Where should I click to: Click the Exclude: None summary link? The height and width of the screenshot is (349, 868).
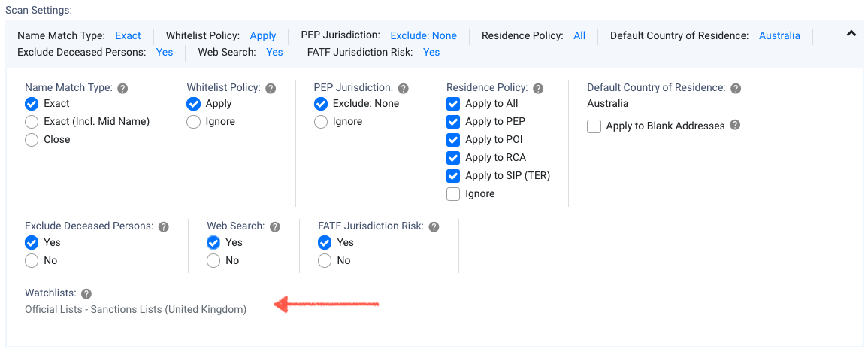(423, 35)
